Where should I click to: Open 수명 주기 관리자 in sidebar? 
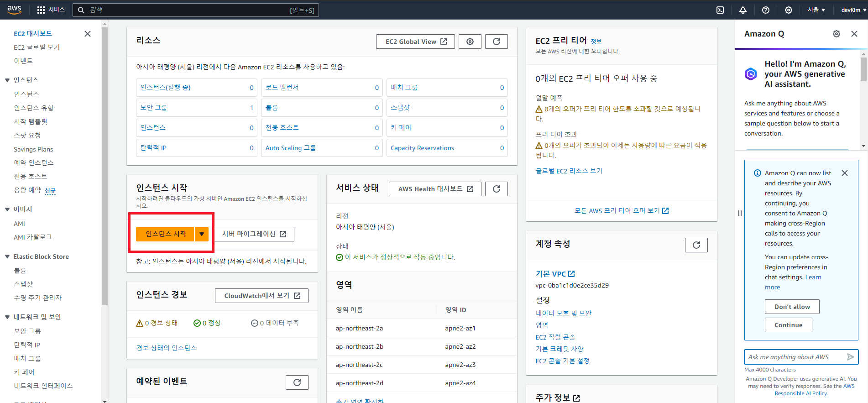coord(37,298)
